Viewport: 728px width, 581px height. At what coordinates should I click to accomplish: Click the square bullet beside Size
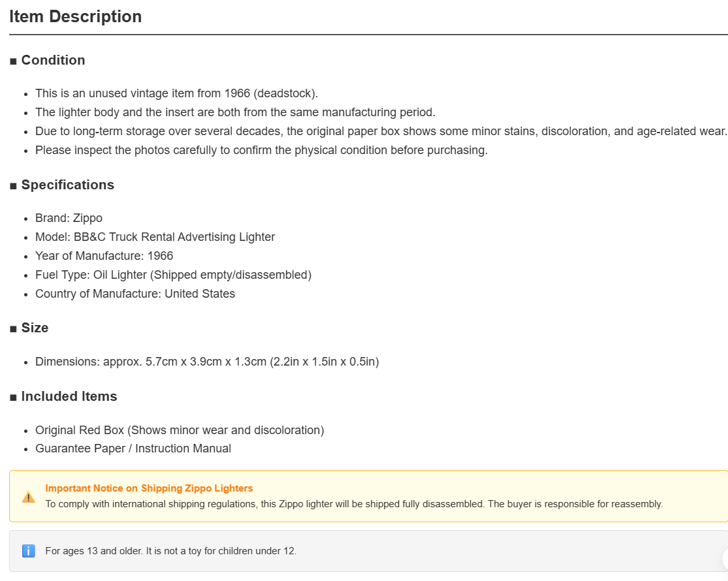(x=13, y=329)
